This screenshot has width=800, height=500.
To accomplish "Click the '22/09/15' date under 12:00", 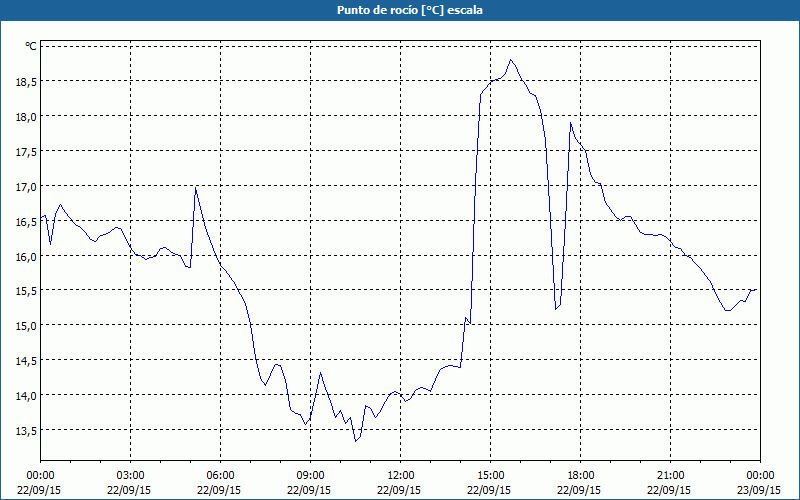I will tap(399, 490).
